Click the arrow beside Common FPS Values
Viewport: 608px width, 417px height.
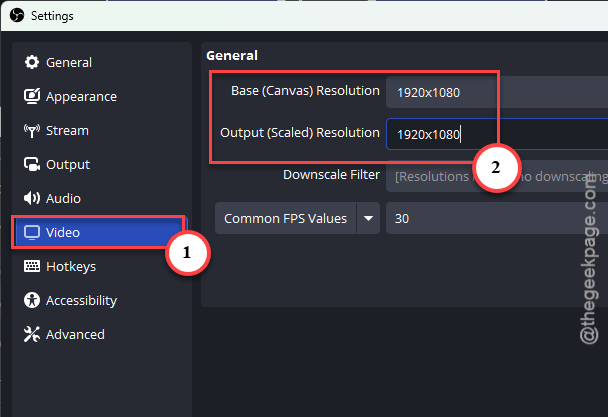(368, 218)
